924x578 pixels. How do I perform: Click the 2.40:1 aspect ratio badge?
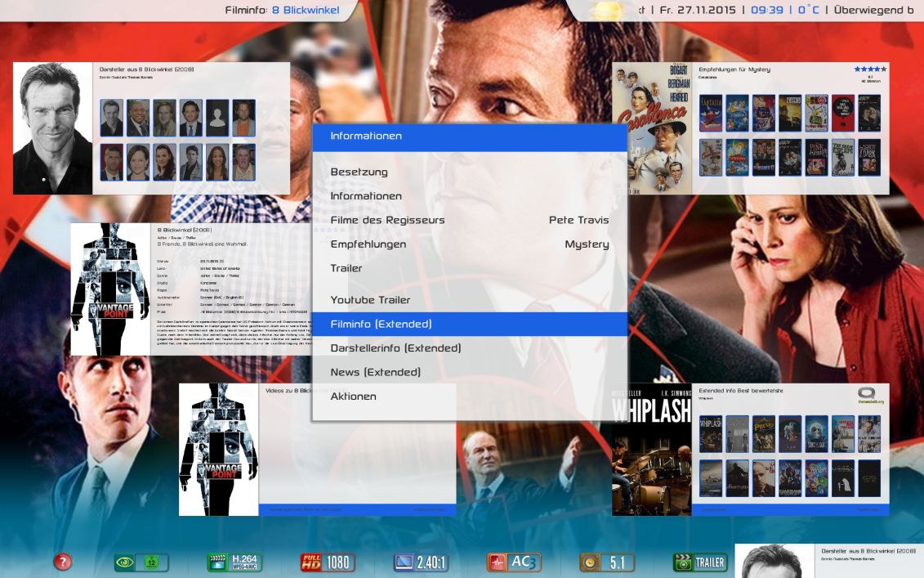click(421, 562)
